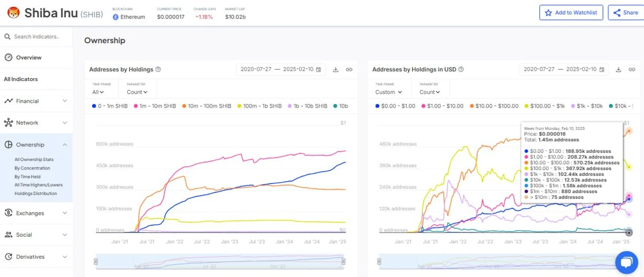644x277 pixels.
Task: Toggle the 10m - 100m SHIB series
Action: 207,106
